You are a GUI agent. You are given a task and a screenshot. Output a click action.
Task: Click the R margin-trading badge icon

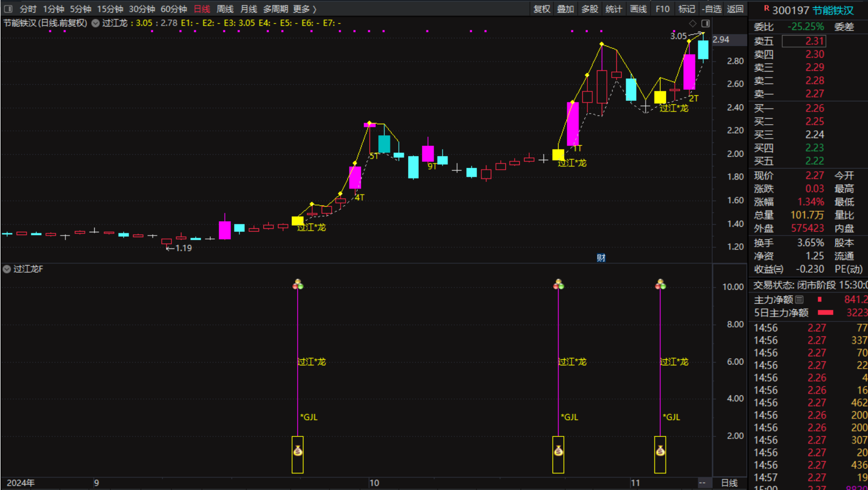click(x=767, y=8)
